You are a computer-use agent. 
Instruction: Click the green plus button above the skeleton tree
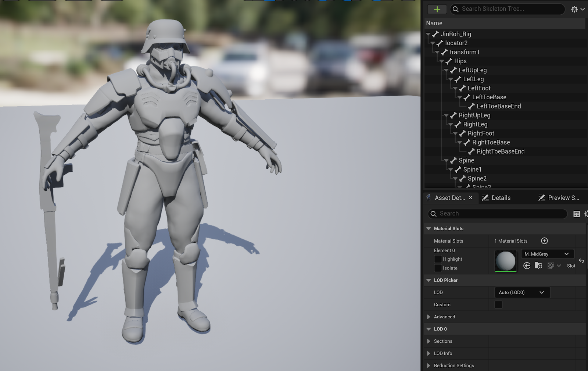click(437, 9)
